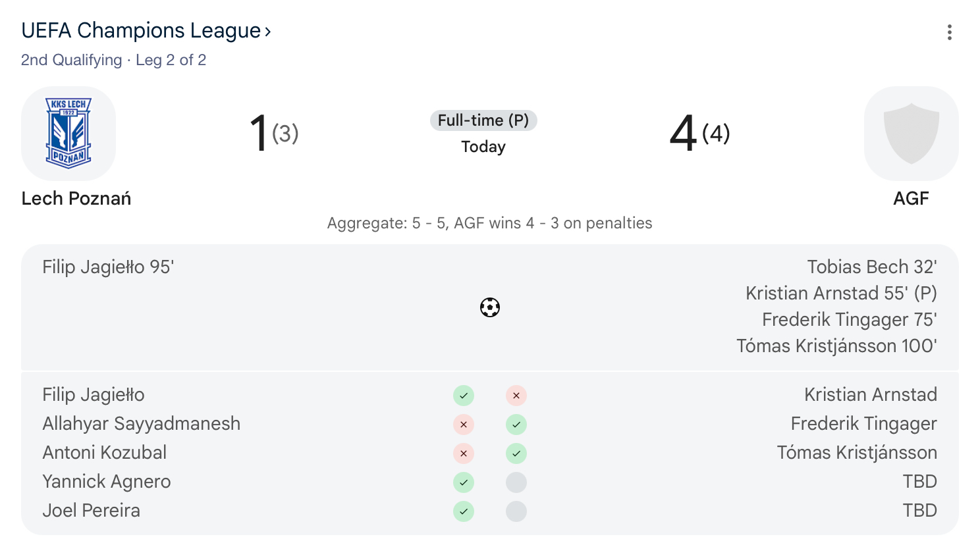This screenshot has width=980, height=543.
Task: Click Kristian Arnstad's missed penalty cross
Action: tap(516, 396)
